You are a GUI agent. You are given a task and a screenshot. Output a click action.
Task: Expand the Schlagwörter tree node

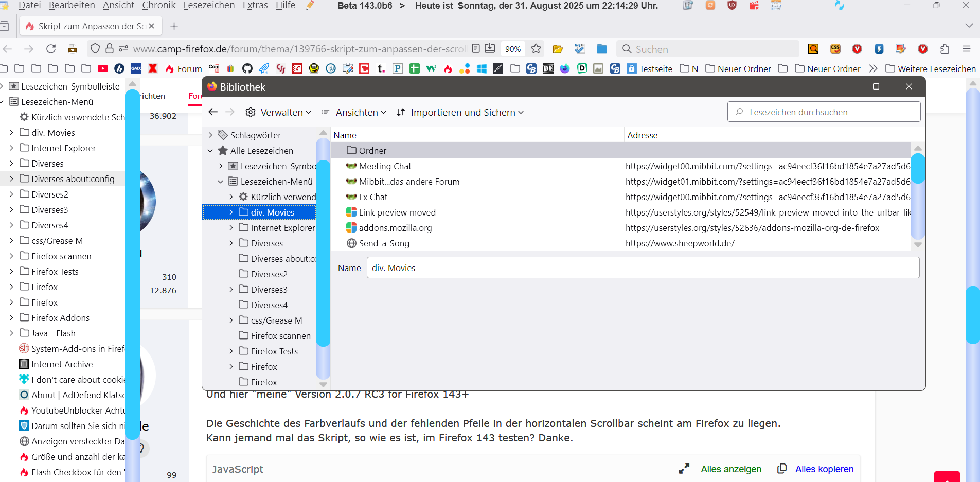click(x=210, y=135)
